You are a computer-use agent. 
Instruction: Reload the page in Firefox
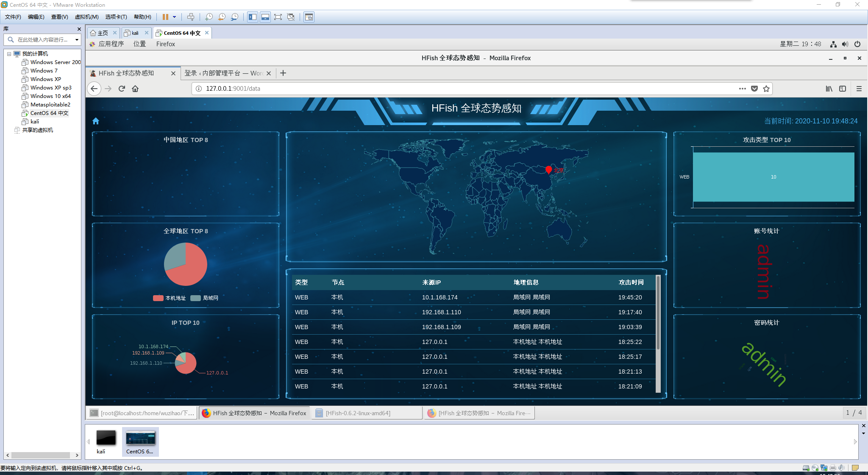[x=122, y=89]
